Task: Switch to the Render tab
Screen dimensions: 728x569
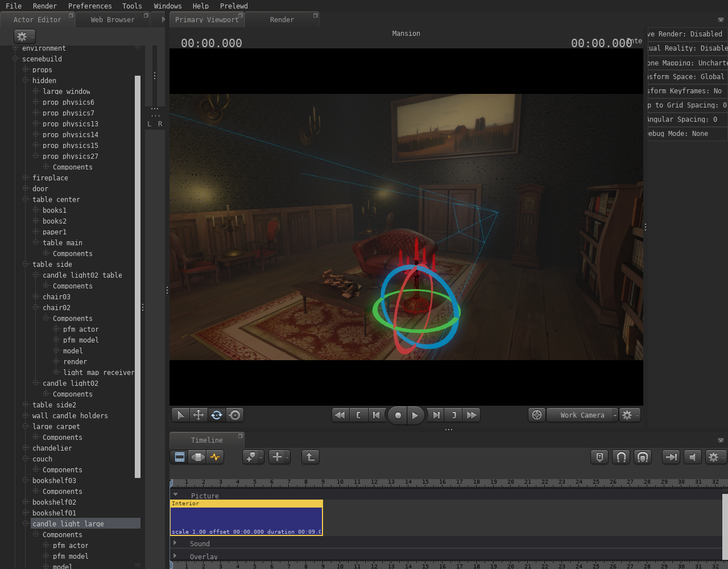Action: tap(282, 19)
